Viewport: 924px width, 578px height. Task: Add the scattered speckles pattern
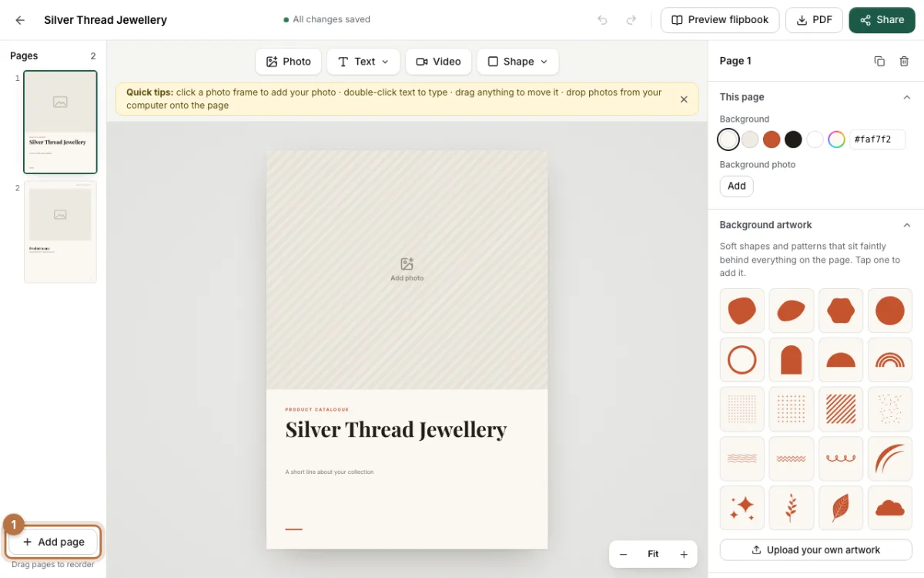pyautogui.click(x=890, y=409)
